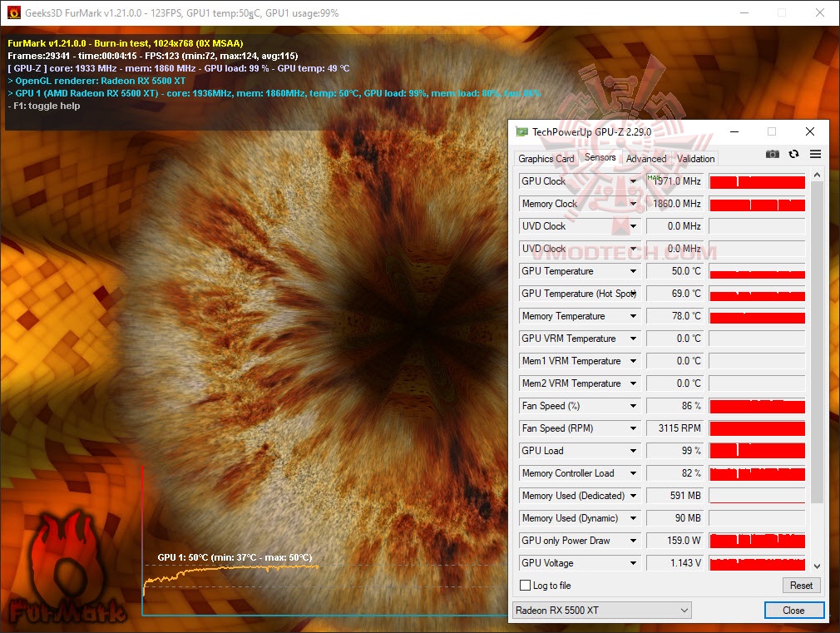Close the GPU-Z window with X
The image size is (840, 633).
(x=810, y=132)
